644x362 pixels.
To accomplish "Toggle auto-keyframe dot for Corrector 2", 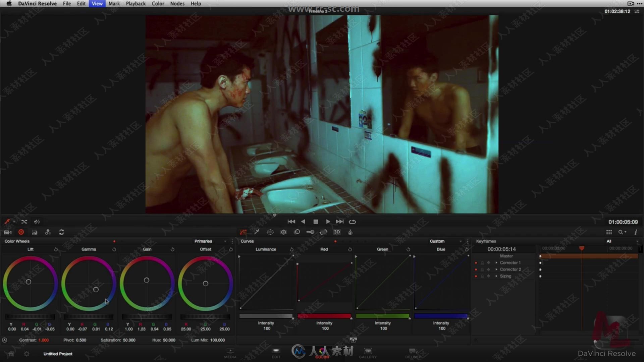I will pos(476,269).
